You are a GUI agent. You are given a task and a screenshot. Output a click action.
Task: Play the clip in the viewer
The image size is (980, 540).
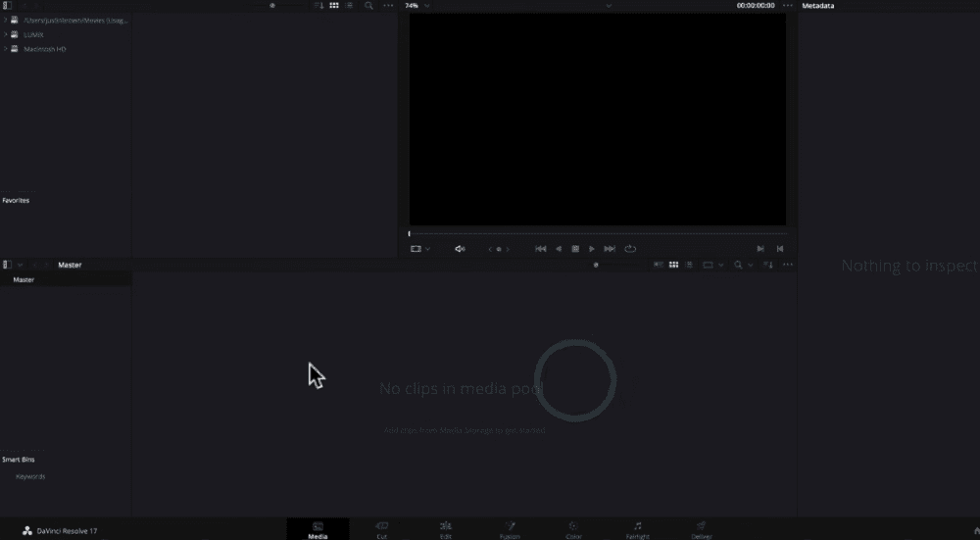coord(592,249)
